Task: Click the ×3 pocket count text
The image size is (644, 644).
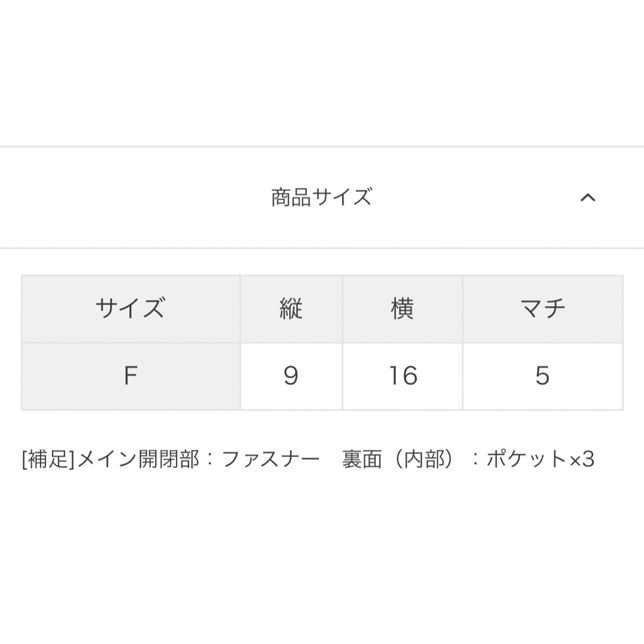Action: pyautogui.click(x=582, y=459)
